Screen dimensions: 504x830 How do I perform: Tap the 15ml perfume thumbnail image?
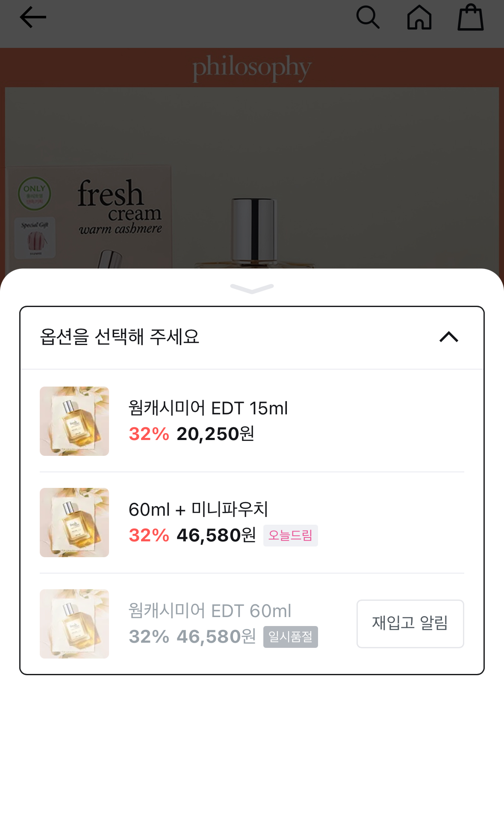(74, 421)
